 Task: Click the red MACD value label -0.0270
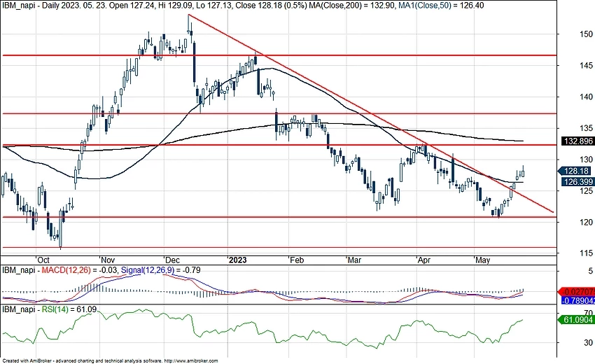point(576,292)
